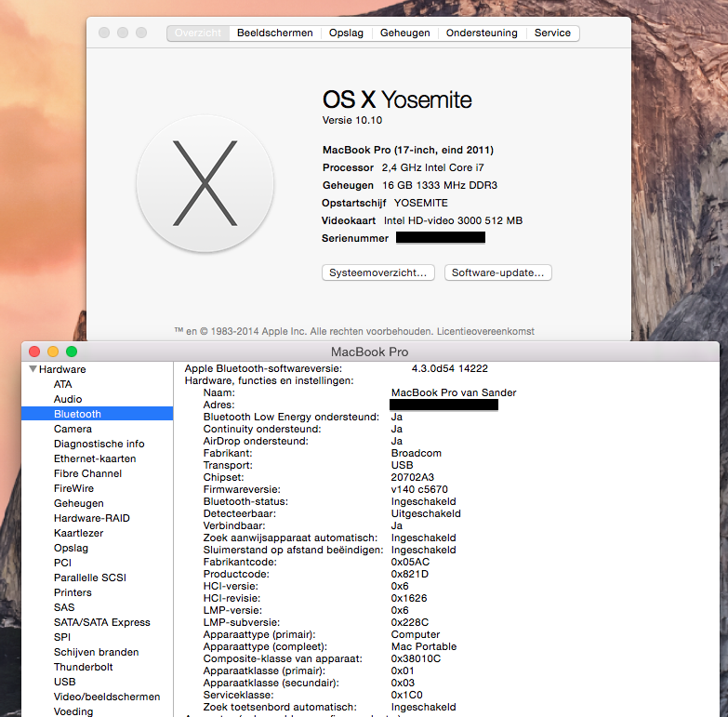
Task: Click the Systeemoverzicht... button
Action: coord(377,272)
